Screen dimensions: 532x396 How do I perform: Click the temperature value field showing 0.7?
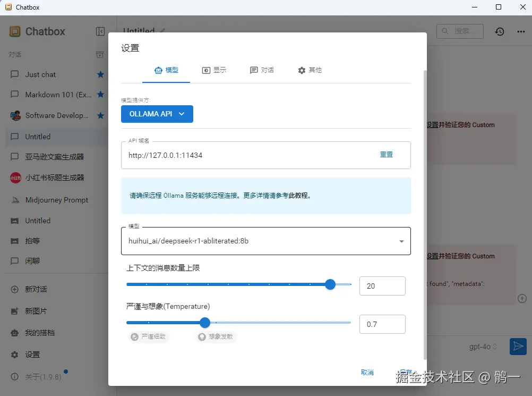tap(382, 324)
